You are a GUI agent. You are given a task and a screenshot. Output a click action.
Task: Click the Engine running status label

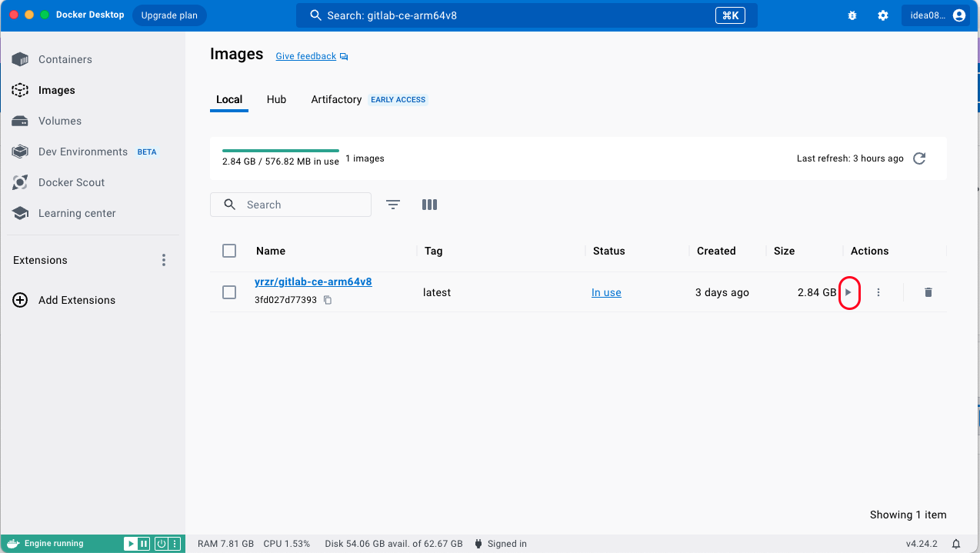click(x=54, y=544)
